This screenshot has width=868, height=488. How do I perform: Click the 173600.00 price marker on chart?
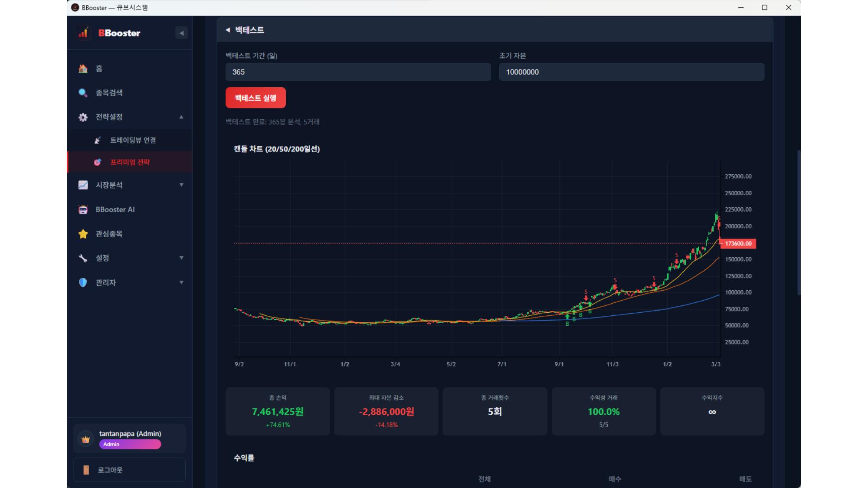pyautogui.click(x=738, y=244)
